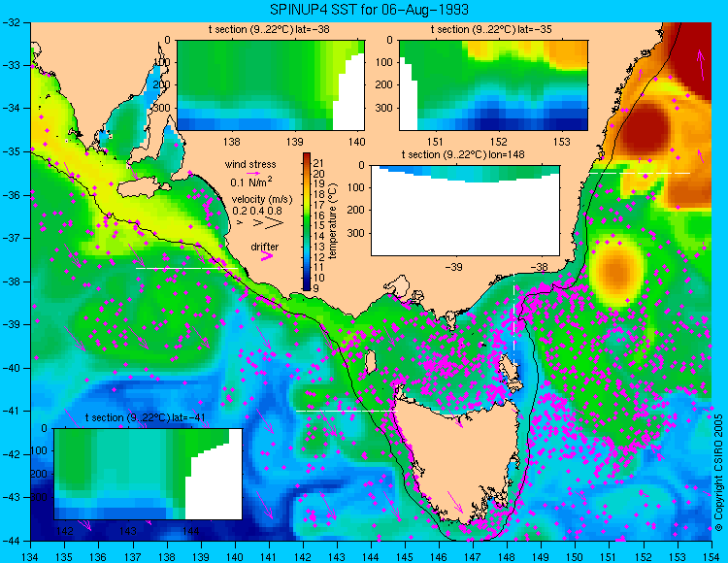Click the wind stress arrow sample in legend
Viewport: 728px width, 563px height.
pos(254,173)
